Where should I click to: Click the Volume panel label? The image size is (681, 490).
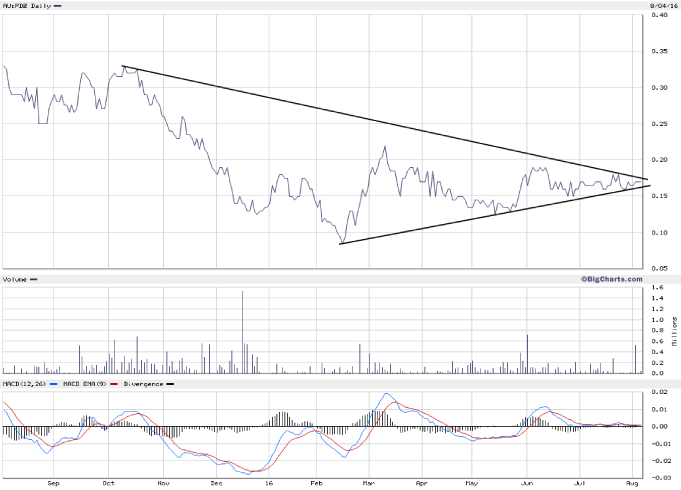[15, 279]
